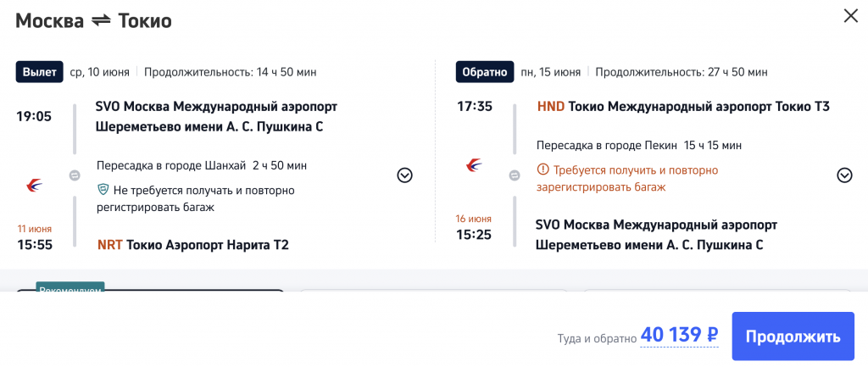Expand the return flight details chevron
Screen dimensions: 868x367
click(x=844, y=175)
